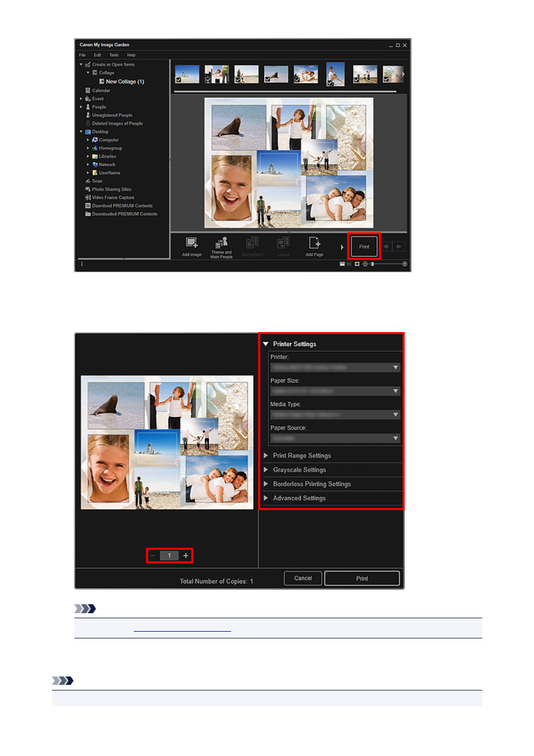The width and height of the screenshot is (534, 756).
Task: Click the whole image view icon
Action: [357, 264]
